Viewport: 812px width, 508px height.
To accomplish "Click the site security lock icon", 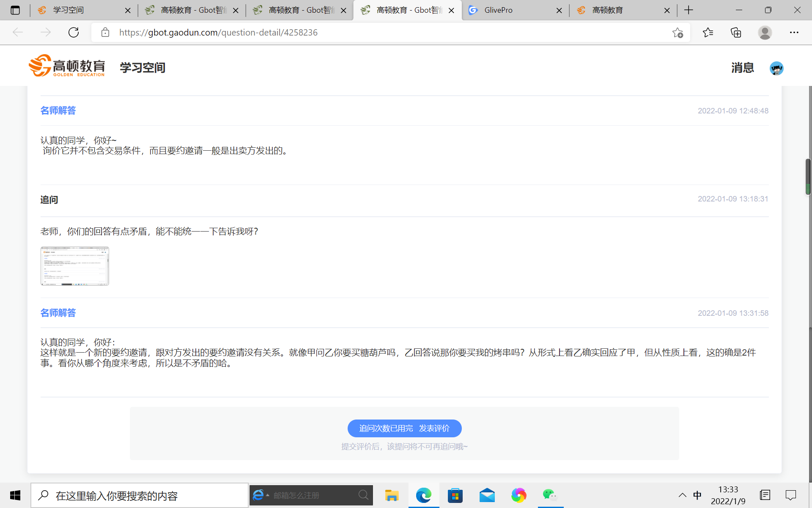I will (105, 32).
